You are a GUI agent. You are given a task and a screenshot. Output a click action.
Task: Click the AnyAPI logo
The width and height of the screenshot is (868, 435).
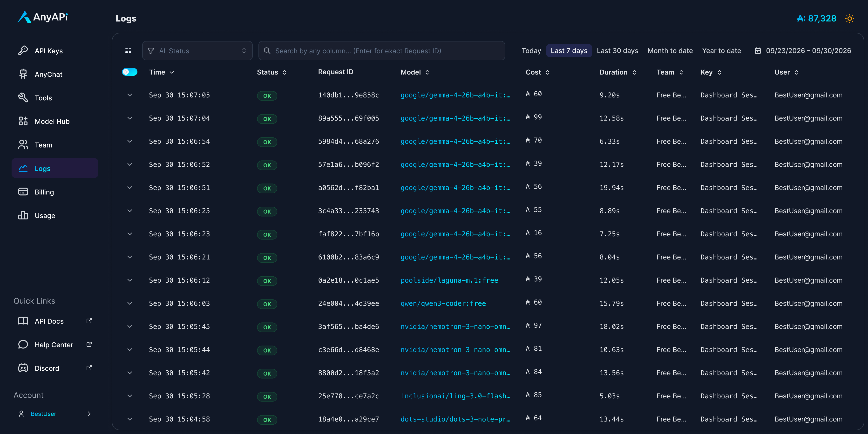(43, 17)
